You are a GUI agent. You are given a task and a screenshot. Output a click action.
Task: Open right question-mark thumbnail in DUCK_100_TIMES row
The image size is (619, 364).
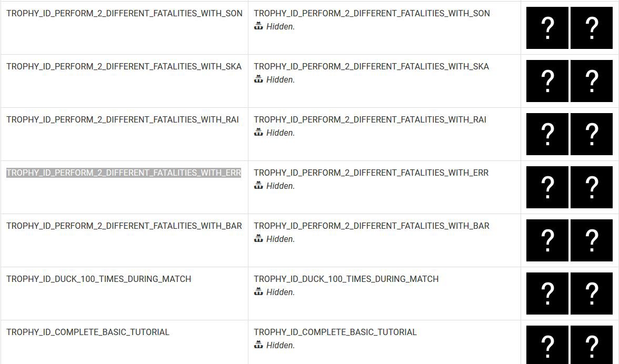click(x=592, y=294)
